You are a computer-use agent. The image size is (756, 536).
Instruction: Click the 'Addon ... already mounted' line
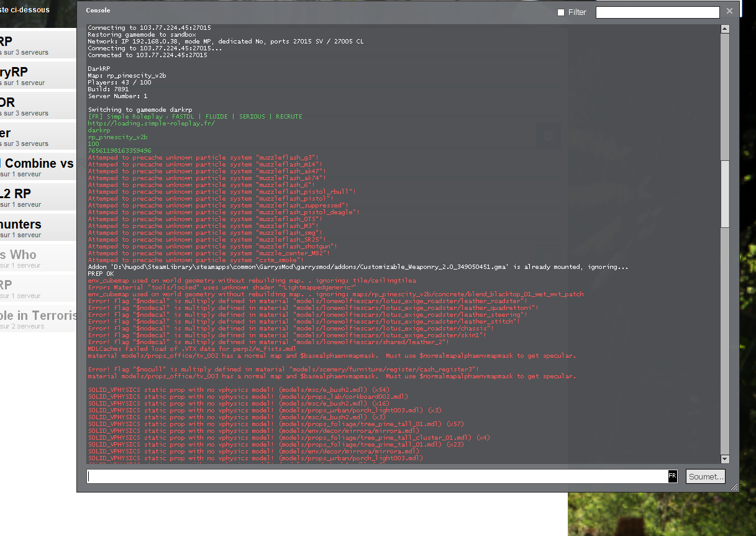358,267
